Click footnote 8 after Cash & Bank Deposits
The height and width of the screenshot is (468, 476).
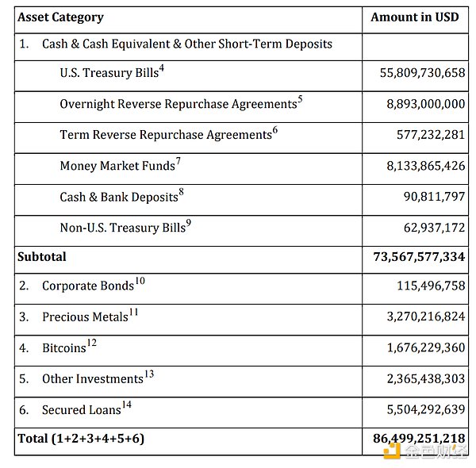(182, 192)
